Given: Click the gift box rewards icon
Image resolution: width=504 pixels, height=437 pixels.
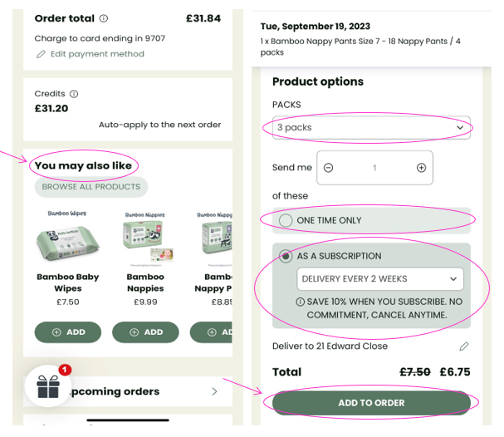Looking at the screenshot, I should pos(47,386).
